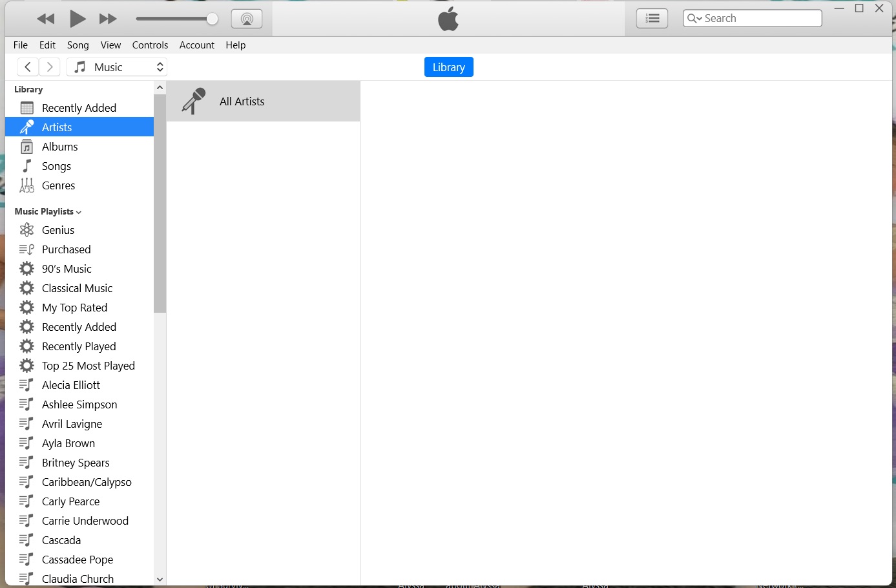The image size is (896, 588).
Task: Click the All Artists microphone icon
Action: (x=193, y=101)
